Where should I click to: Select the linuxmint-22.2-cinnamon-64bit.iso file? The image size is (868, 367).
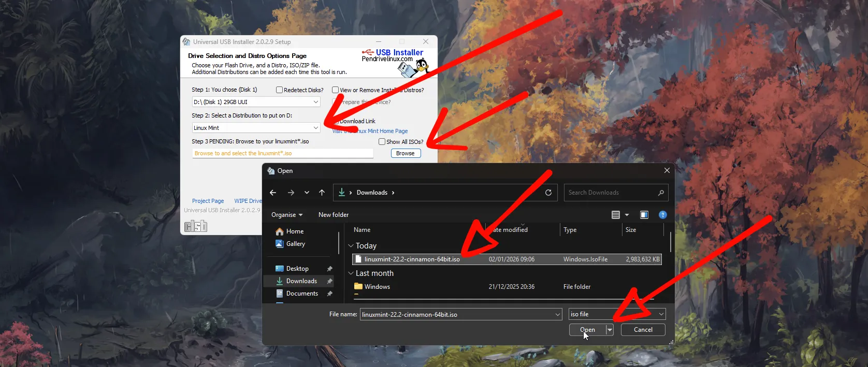412,259
